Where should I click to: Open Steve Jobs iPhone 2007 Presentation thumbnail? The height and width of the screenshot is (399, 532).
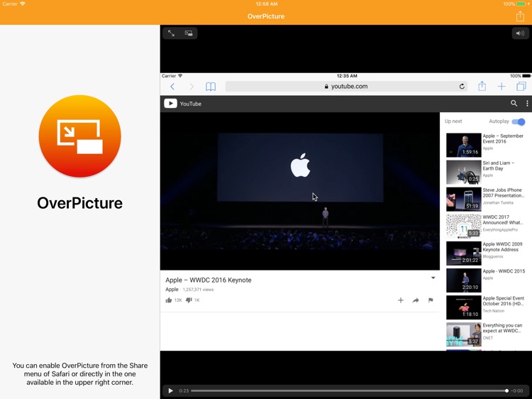point(463,199)
